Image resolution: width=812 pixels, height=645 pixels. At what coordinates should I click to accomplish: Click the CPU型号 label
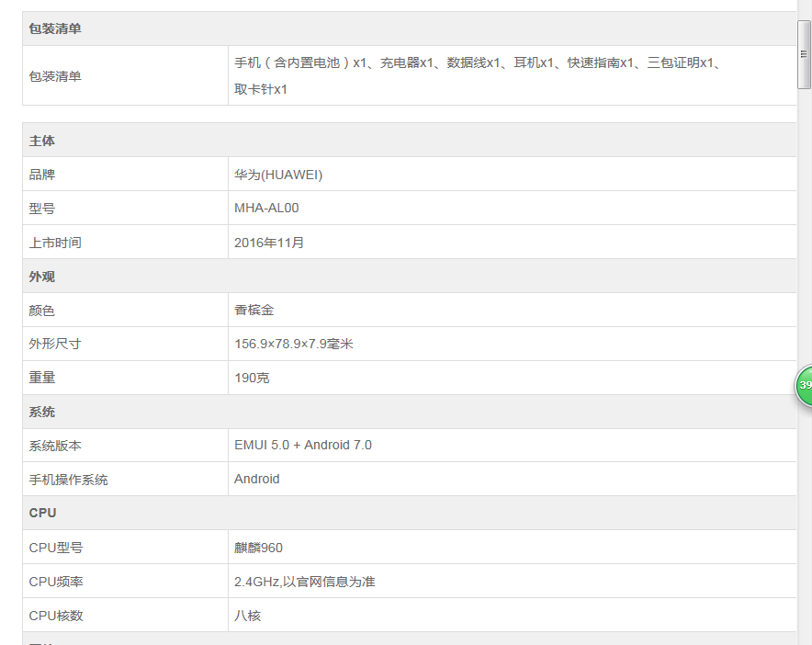pos(56,548)
